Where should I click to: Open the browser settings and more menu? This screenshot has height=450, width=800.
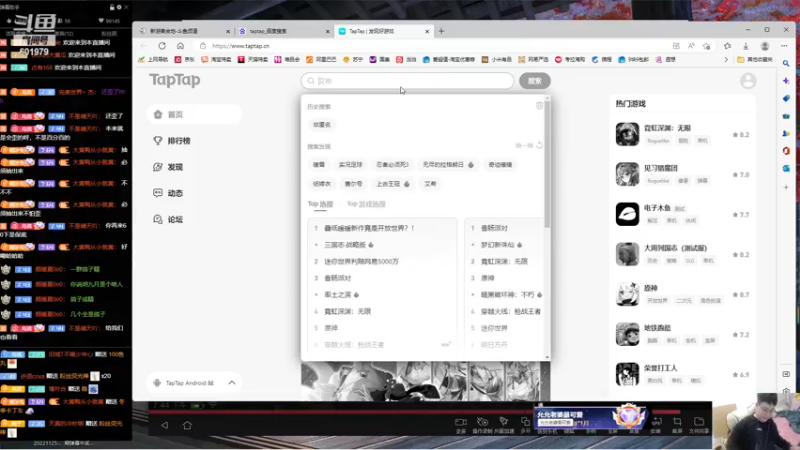[784, 46]
